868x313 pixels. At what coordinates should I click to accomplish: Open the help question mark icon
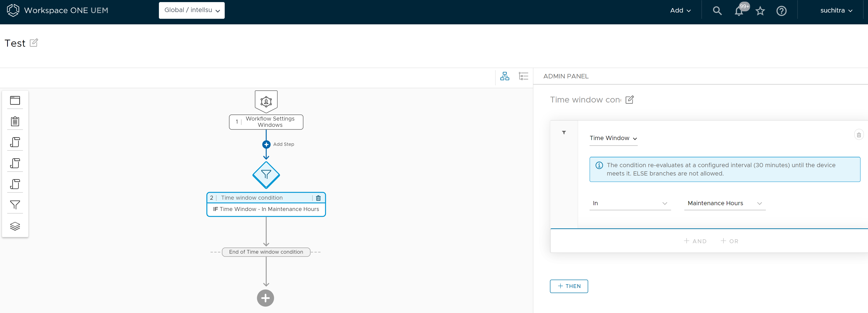781,11
